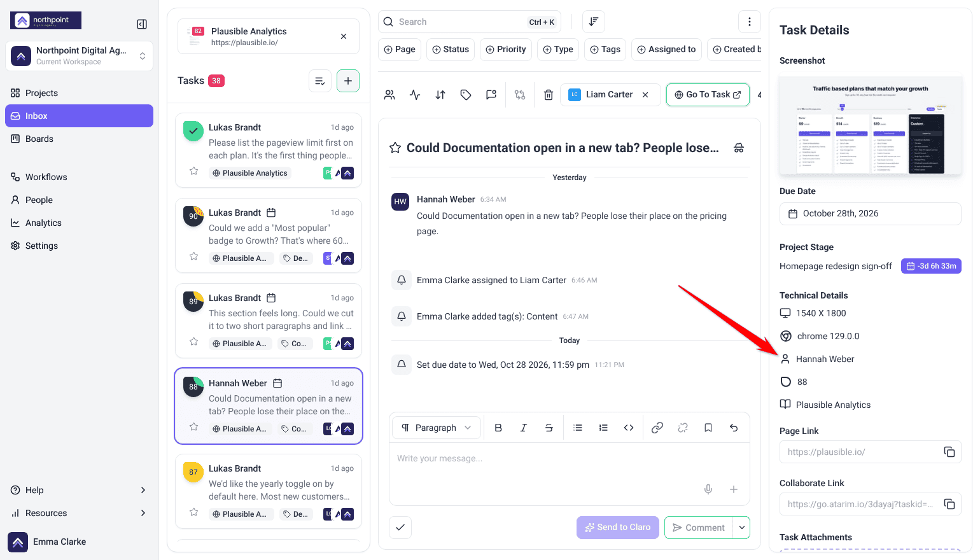Mark the task as resolved with checkmark button

(x=400, y=528)
